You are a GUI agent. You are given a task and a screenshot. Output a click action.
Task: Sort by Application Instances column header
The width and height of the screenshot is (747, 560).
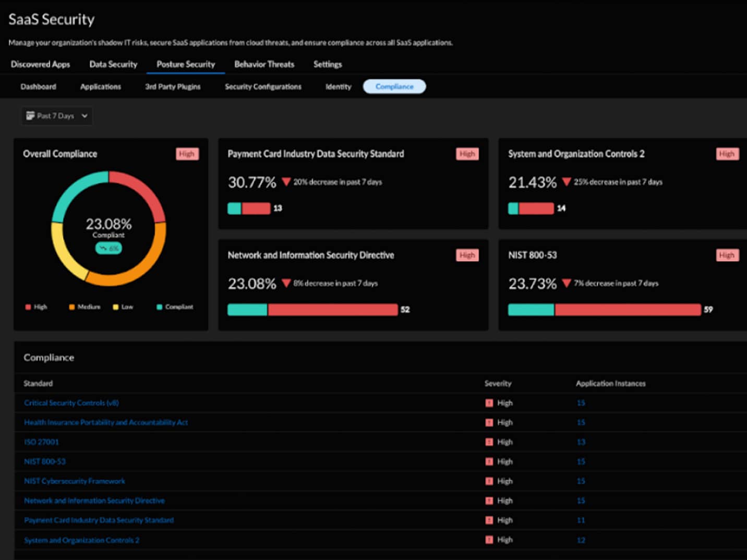610,383
